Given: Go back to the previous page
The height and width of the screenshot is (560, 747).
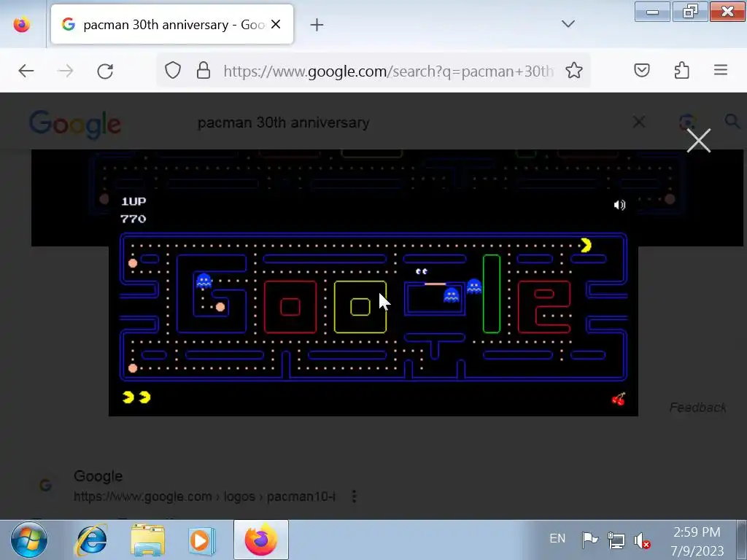Looking at the screenshot, I should pyautogui.click(x=26, y=71).
